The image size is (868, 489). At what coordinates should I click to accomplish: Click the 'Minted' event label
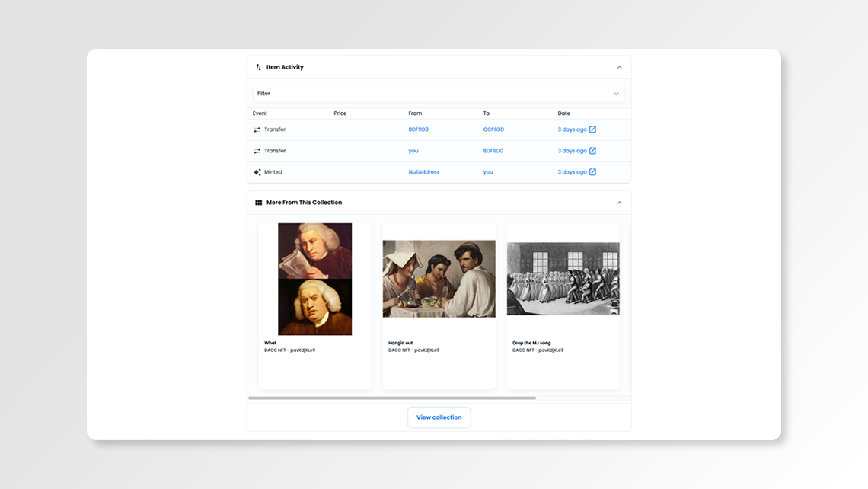coord(273,172)
